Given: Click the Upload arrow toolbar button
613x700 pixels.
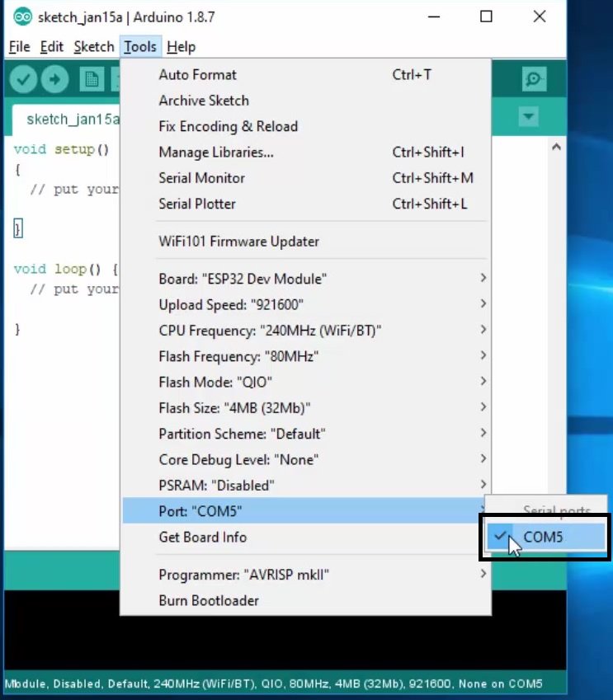Looking at the screenshot, I should pos(55,79).
